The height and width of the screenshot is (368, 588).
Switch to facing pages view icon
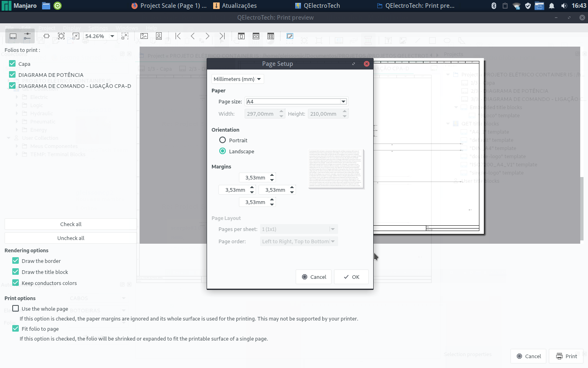point(256,36)
